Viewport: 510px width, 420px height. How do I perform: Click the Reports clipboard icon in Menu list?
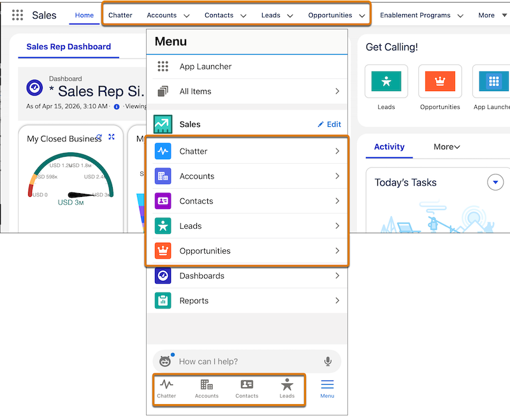[163, 301]
